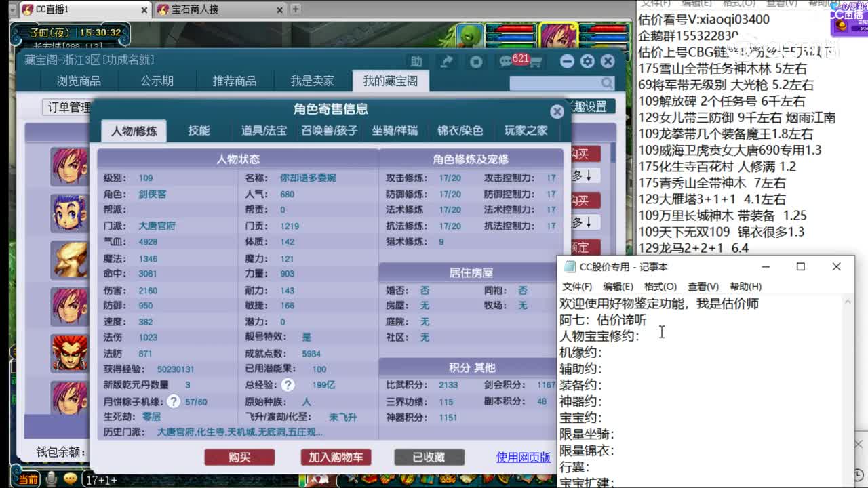Click the 购买 purchase button
This screenshot has width=868, height=488.
(x=239, y=457)
